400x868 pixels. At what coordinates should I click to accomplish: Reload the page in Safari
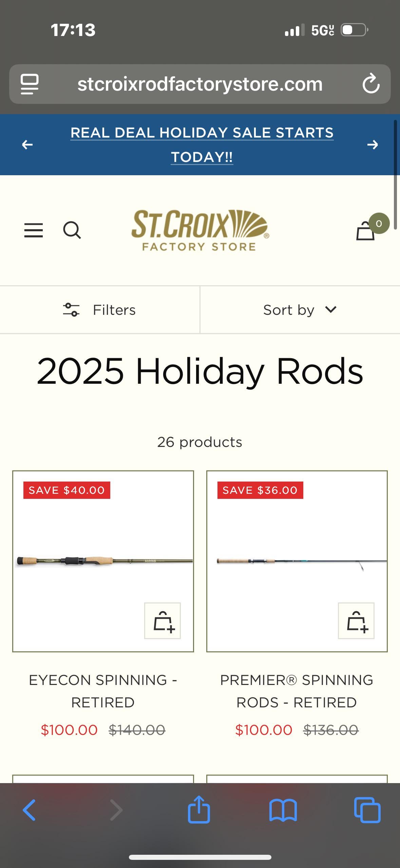(x=370, y=84)
